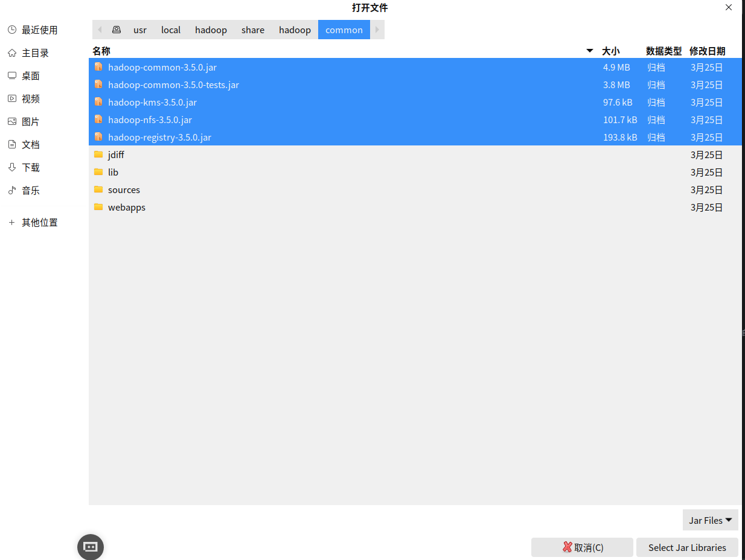Screen dimensions: 745x560
Task: Click the 193.8 kB size value
Action: pyautogui.click(x=620, y=137)
